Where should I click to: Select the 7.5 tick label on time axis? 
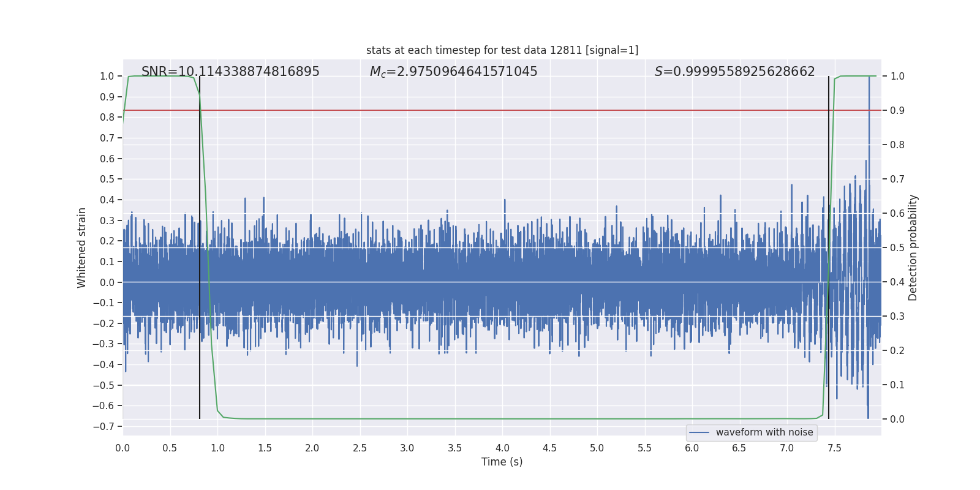coord(834,448)
